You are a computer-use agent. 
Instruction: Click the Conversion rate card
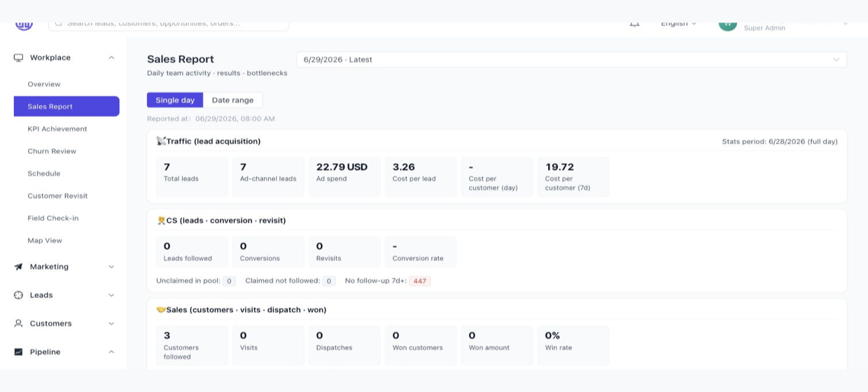pos(421,252)
